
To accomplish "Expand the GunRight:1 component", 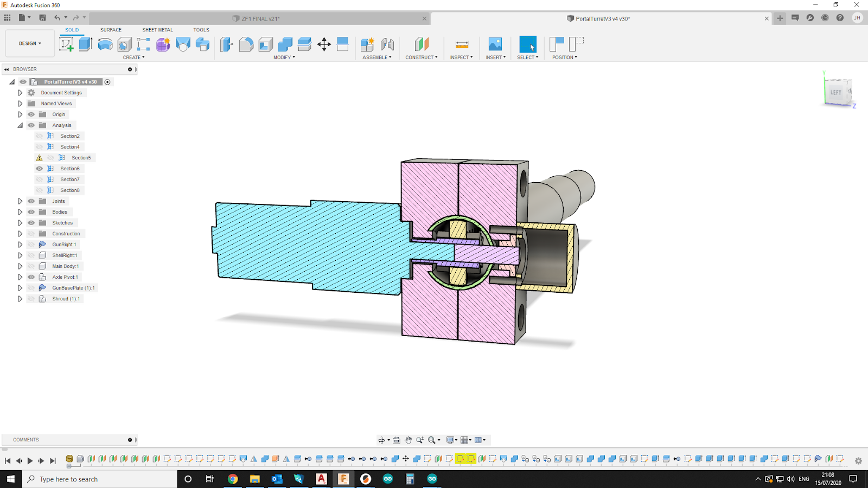I will coord(20,245).
